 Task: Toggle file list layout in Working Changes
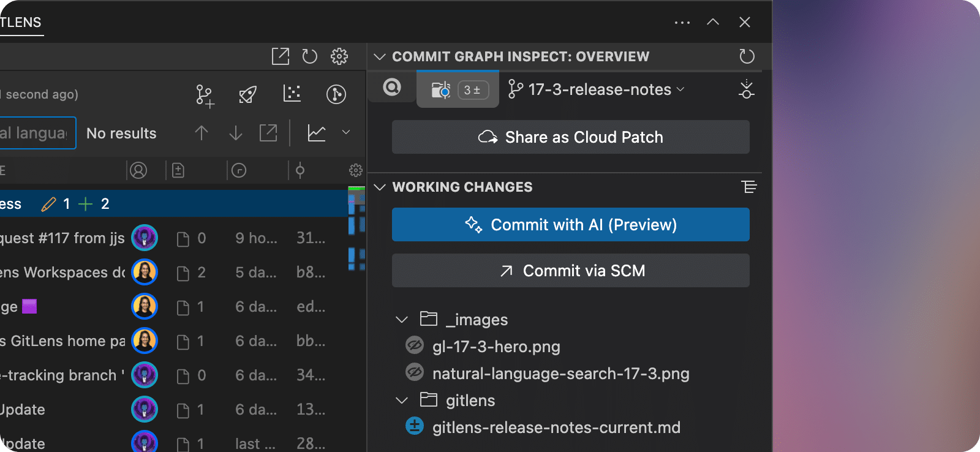tap(748, 187)
